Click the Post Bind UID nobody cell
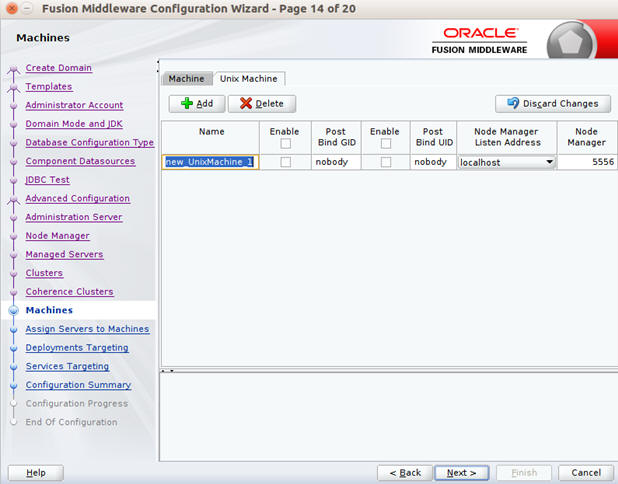The height and width of the screenshot is (484, 618). point(434,162)
